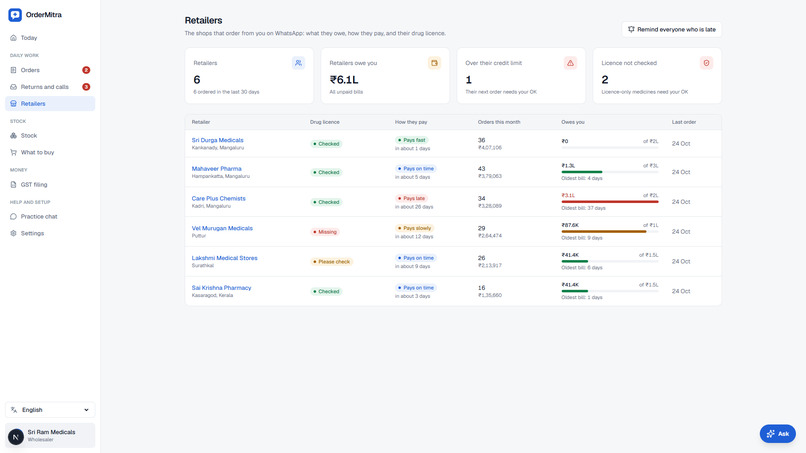
Task: Click the wallet icon on Retailers owe you card
Action: pyautogui.click(x=434, y=63)
